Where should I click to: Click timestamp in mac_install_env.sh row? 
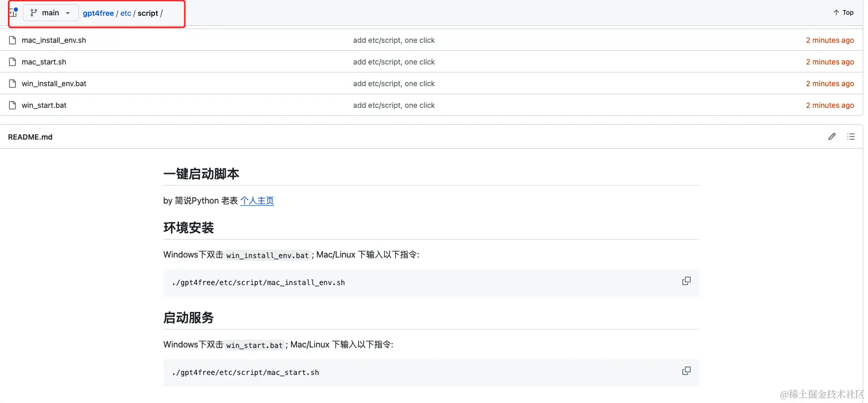(x=830, y=40)
